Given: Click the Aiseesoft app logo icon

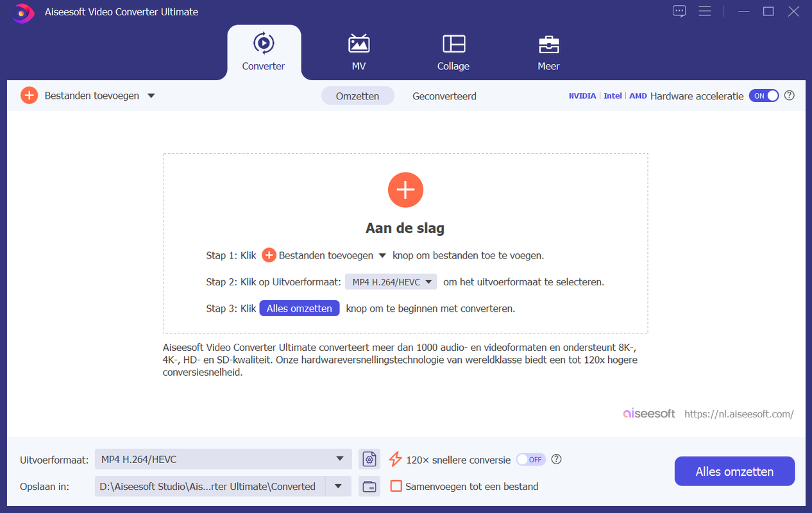Looking at the screenshot, I should coord(23,12).
